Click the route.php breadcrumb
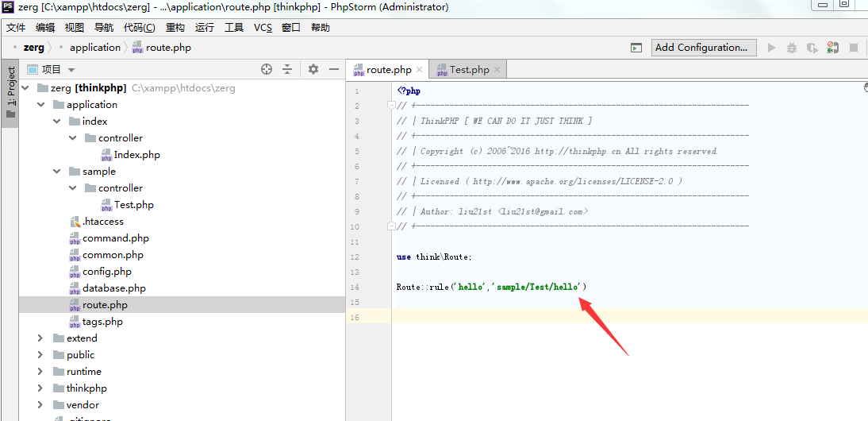Viewport: 868px width, 421px height. pos(162,48)
